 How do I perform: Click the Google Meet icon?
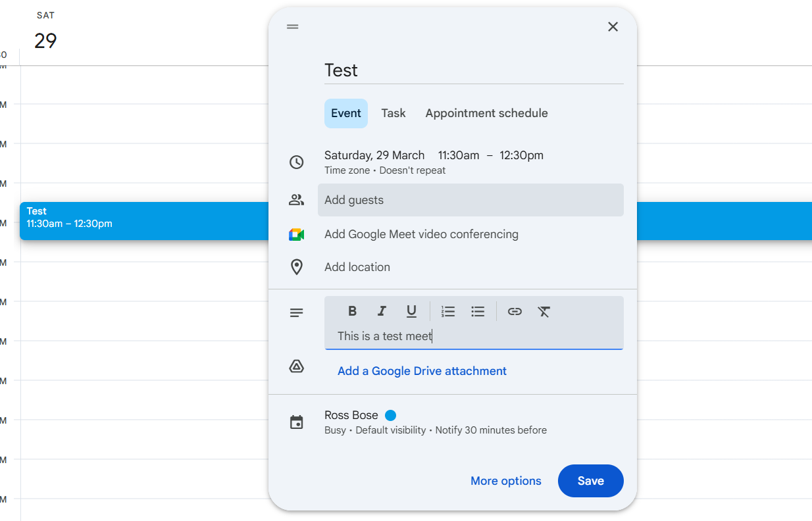click(x=296, y=234)
